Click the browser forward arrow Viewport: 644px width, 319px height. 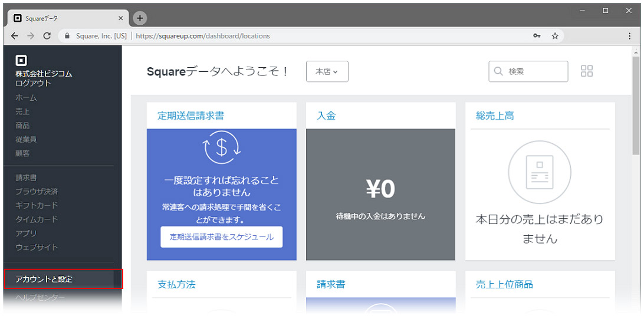[31, 36]
